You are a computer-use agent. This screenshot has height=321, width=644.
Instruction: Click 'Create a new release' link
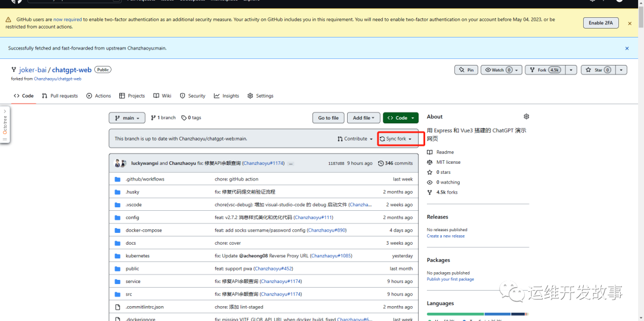pos(445,236)
